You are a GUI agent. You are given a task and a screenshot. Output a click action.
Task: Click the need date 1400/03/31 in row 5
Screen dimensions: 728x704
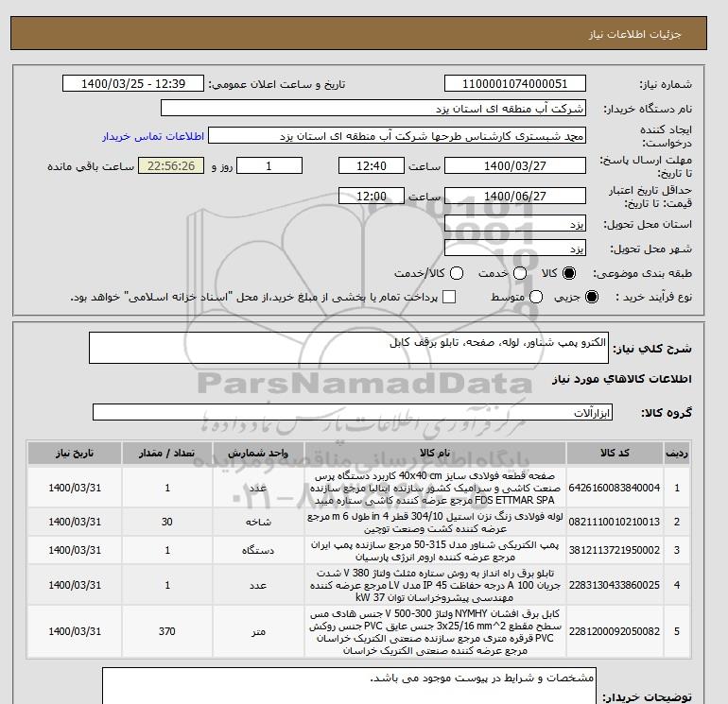tap(75, 631)
